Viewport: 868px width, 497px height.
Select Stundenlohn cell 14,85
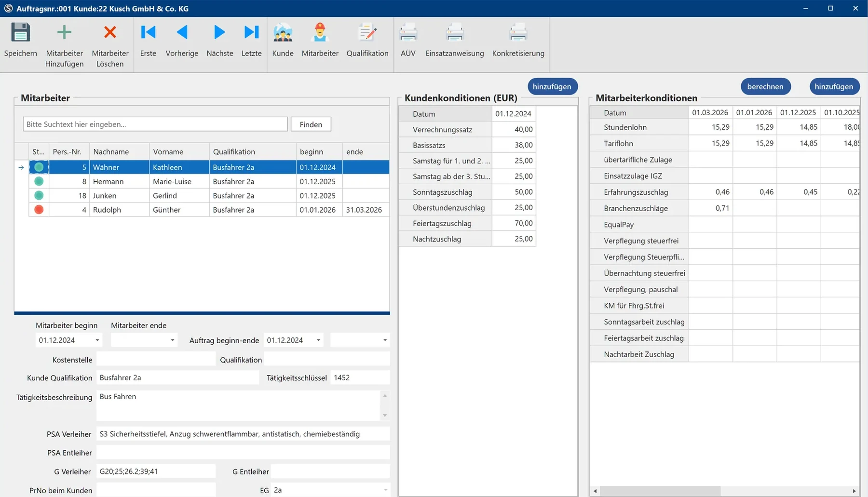click(x=799, y=127)
